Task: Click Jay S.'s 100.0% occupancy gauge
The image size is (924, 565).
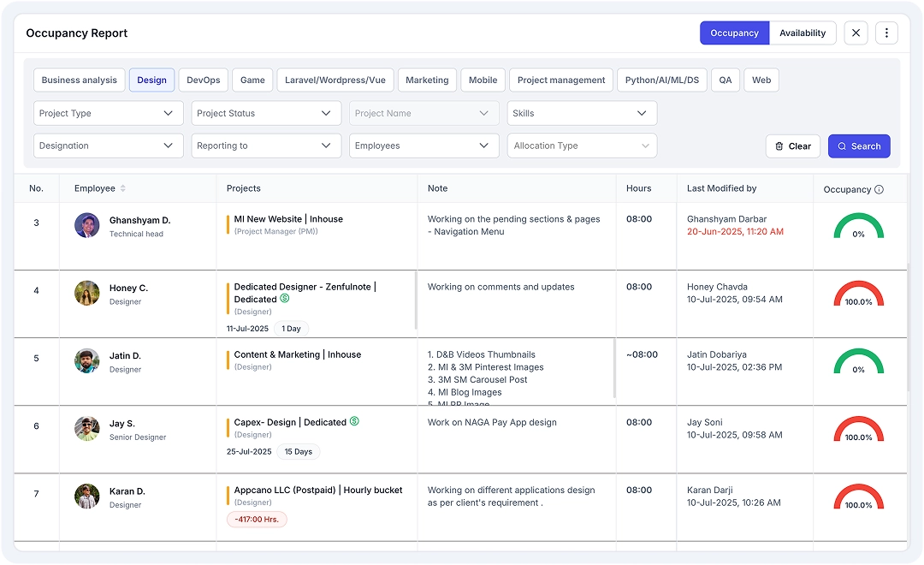Action: (x=858, y=428)
